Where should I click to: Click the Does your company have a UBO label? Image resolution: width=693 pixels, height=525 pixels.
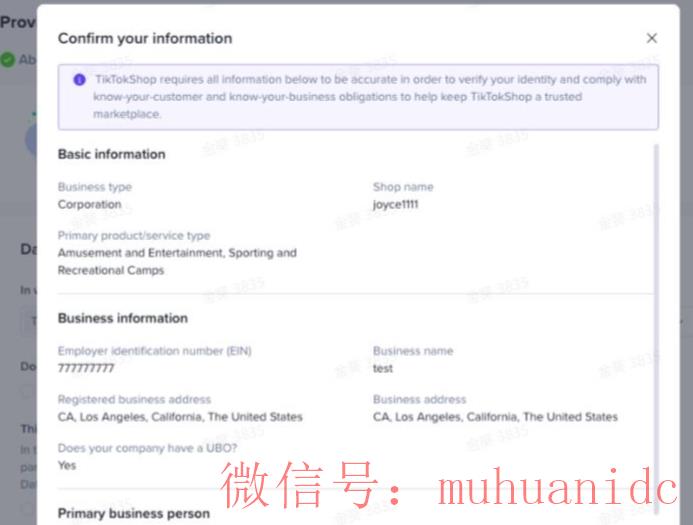coord(147,448)
